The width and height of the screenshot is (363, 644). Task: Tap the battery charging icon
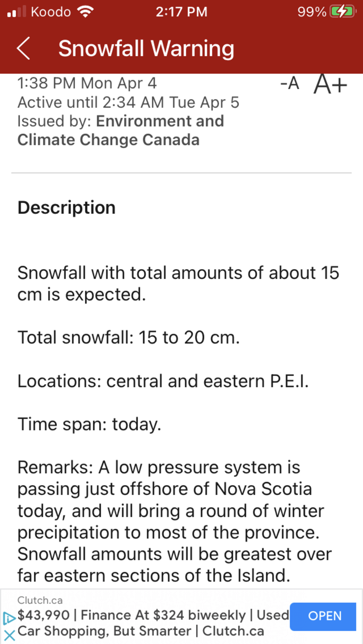tap(342, 12)
